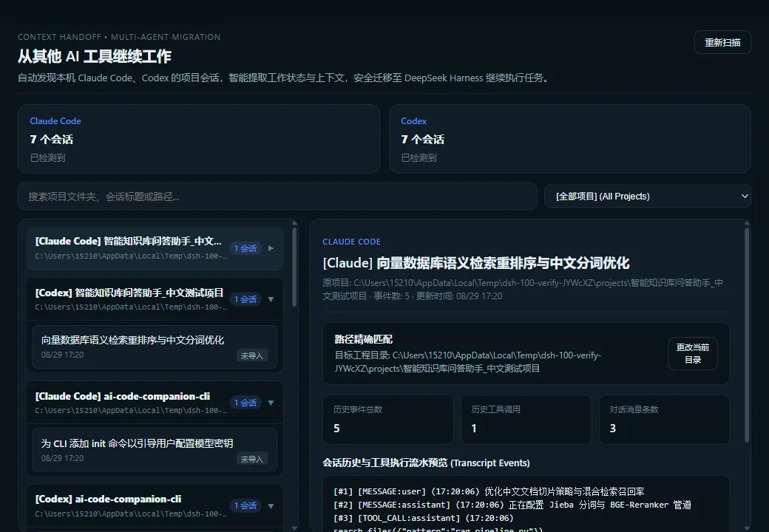Select the [Codex] ai-code-companion-cli project row

click(x=155, y=506)
